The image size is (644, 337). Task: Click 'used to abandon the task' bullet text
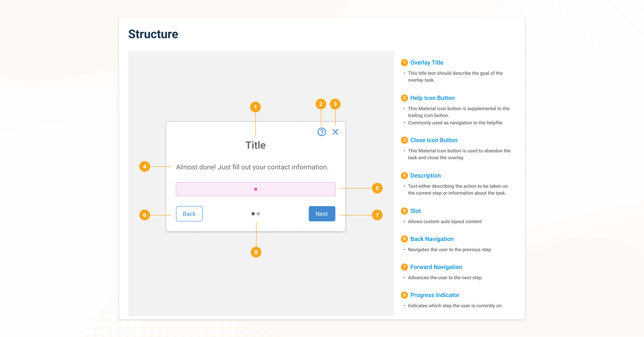[x=459, y=154]
